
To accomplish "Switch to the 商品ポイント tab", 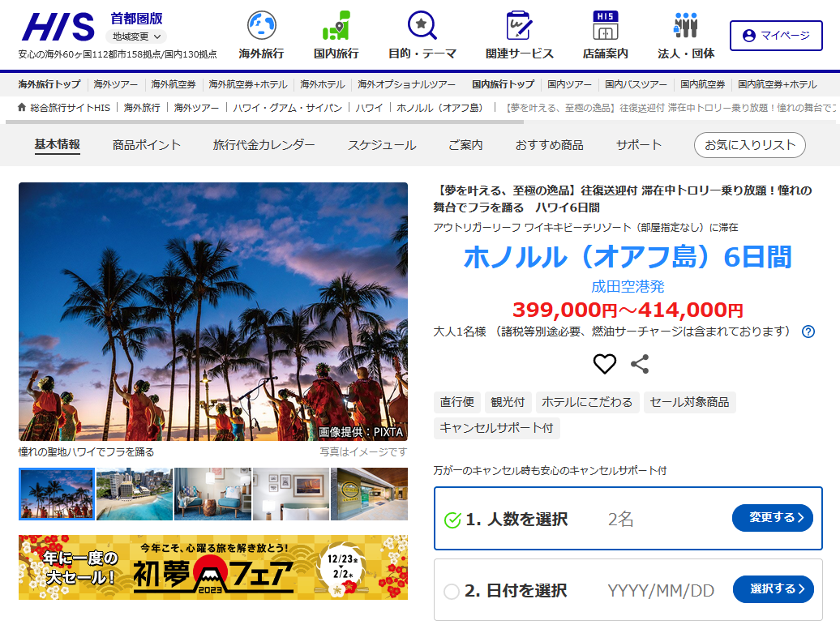I will 146,145.
